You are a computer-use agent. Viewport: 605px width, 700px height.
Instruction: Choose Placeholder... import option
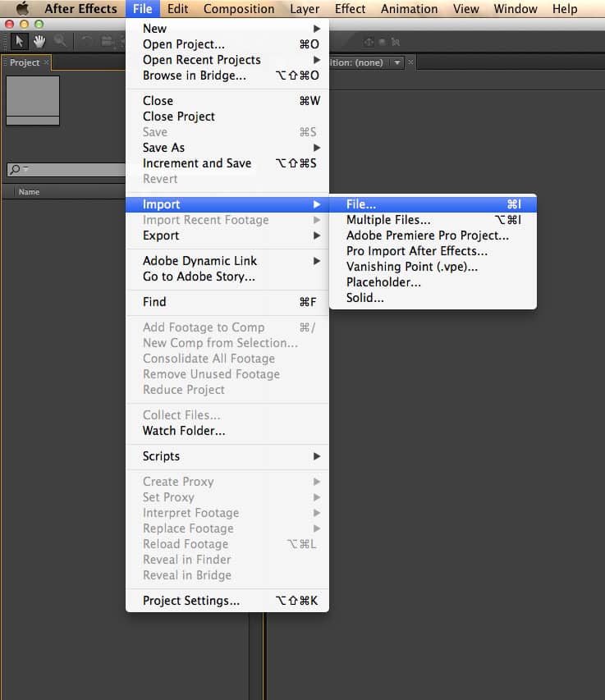(x=433, y=282)
